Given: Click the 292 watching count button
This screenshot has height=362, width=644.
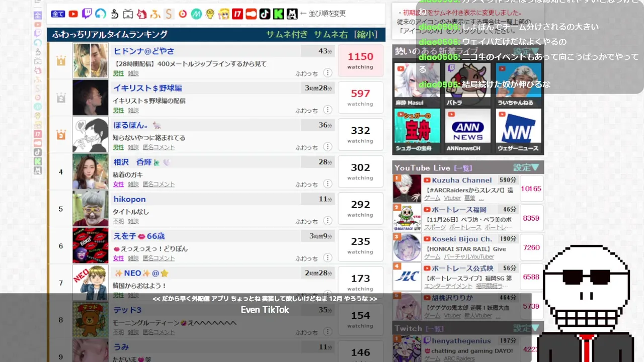Looking at the screenshot, I should pyautogui.click(x=360, y=209).
